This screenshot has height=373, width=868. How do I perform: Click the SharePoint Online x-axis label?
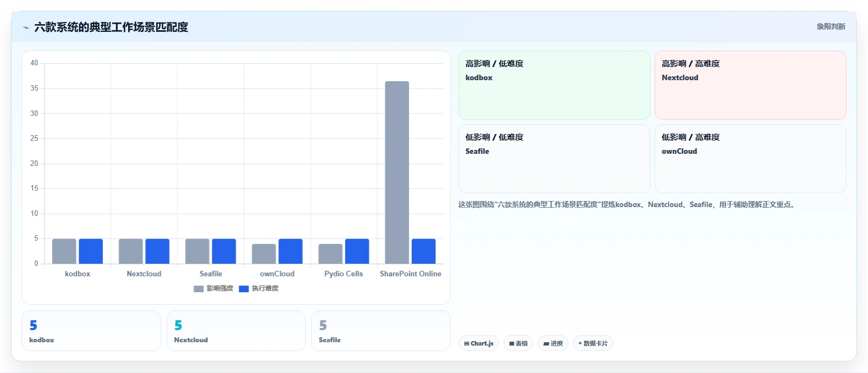pos(411,274)
